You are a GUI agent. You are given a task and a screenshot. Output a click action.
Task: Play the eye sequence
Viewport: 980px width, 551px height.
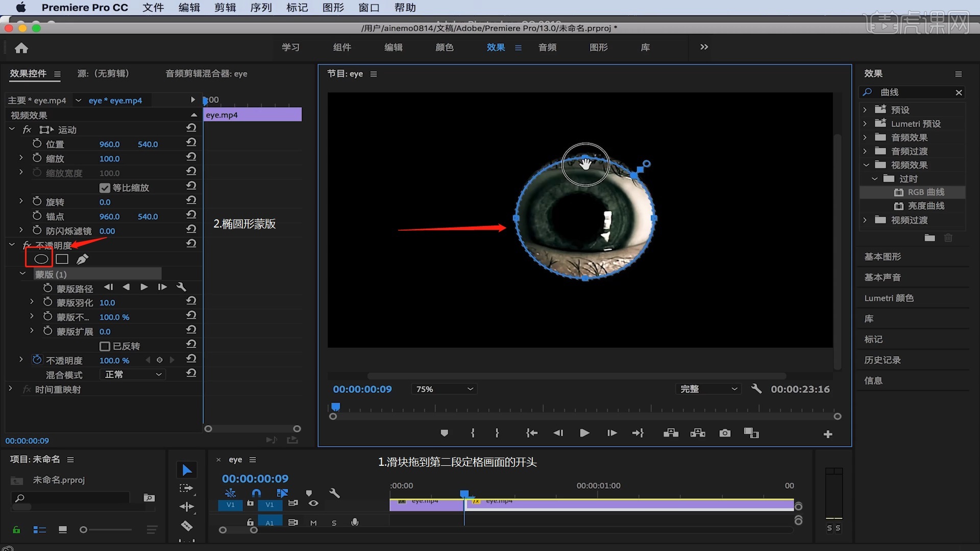coord(584,433)
